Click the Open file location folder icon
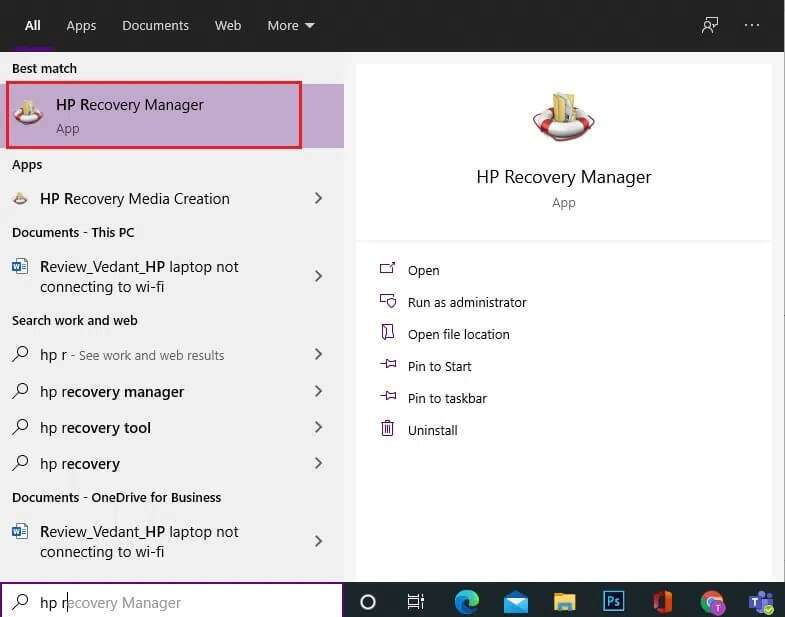785x617 pixels. point(387,332)
